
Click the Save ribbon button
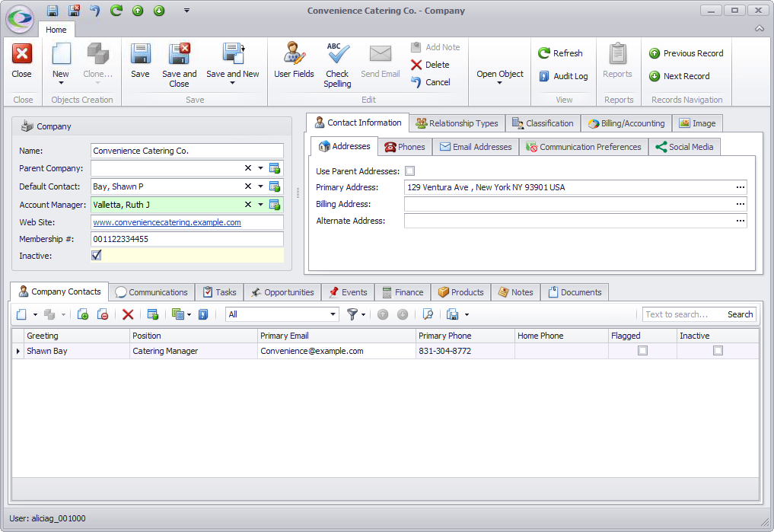pos(140,61)
